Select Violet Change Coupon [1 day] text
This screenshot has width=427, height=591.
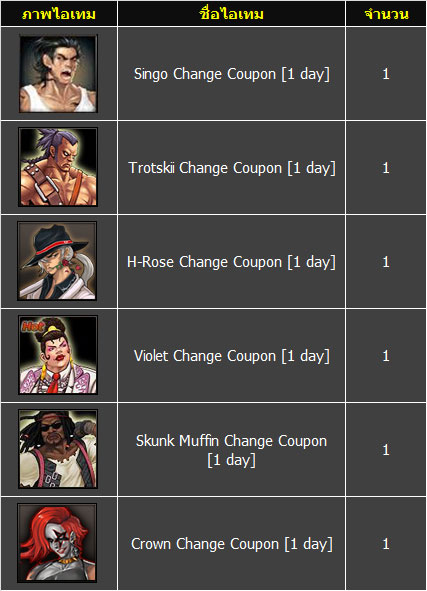pyautogui.click(x=231, y=356)
